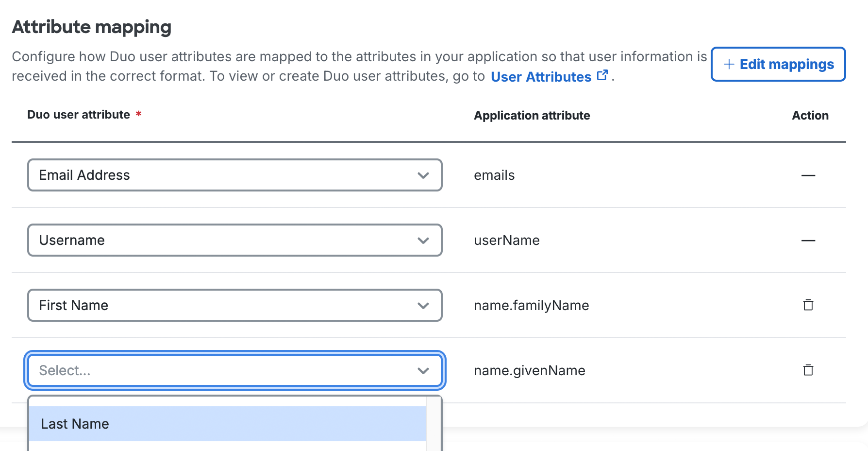Click the dash icon in the emails row Action column

click(808, 175)
